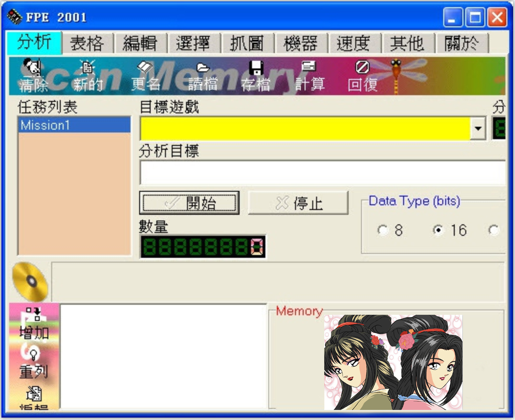Click the FPE 2001 title bar app icon
This screenshot has width=515, height=420.
pos(14,17)
